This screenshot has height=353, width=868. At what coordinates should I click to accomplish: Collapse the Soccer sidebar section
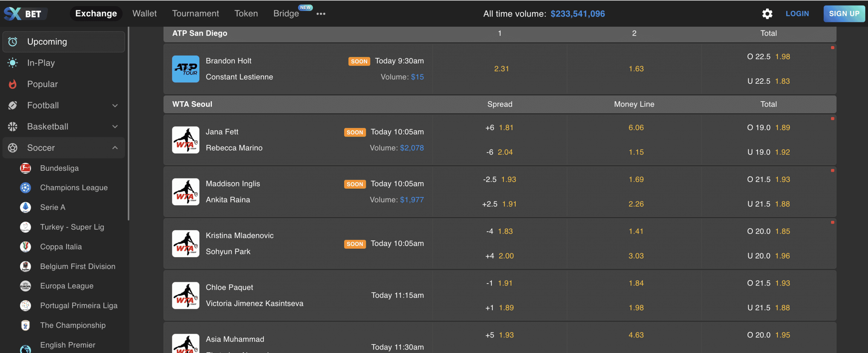[x=115, y=148]
